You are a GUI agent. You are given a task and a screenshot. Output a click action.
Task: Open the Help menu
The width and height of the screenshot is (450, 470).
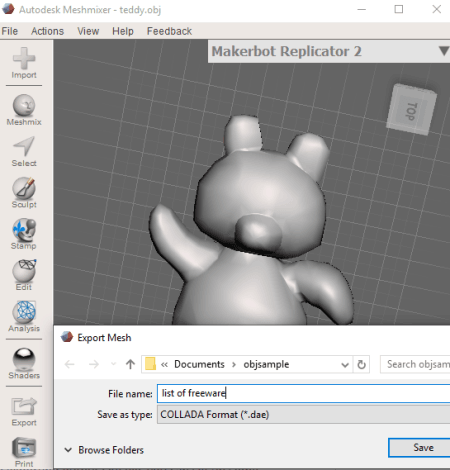point(123,31)
